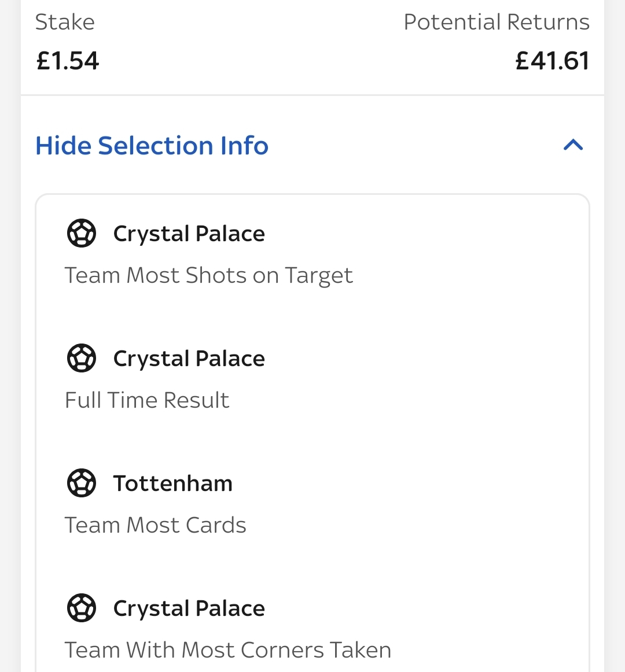
Task: Click the Team Most Shots on Target text
Action: [208, 276]
